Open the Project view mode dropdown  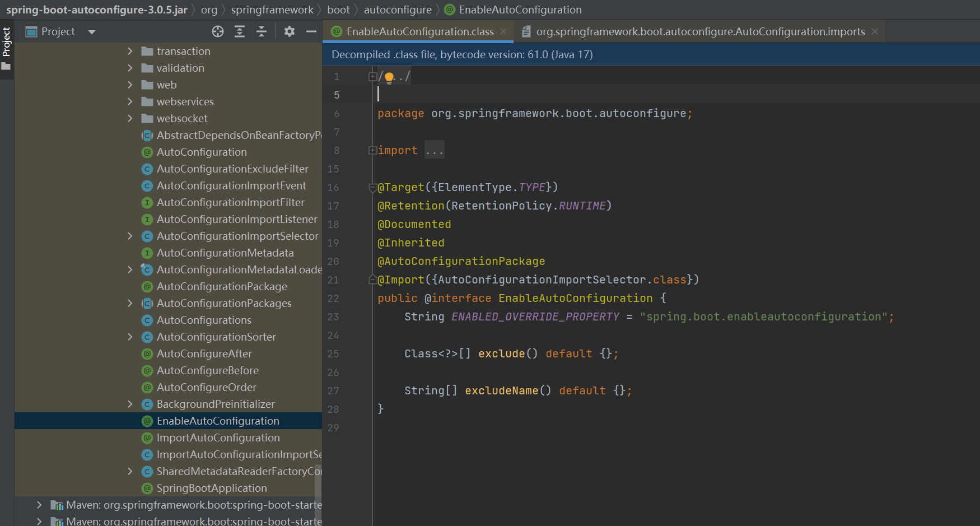[x=91, y=31]
